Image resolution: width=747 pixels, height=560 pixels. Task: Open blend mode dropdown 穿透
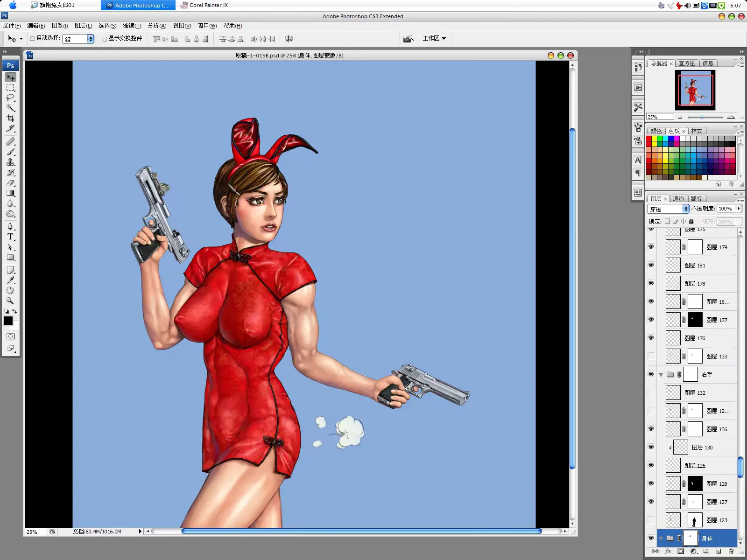click(x=668, y=209)
